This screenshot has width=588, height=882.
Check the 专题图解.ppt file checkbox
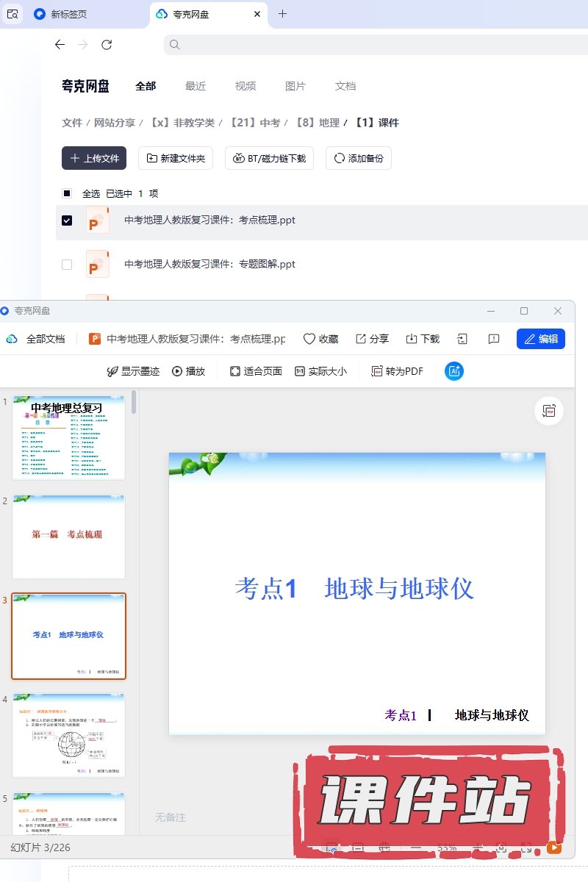click(x=67, y=265)
